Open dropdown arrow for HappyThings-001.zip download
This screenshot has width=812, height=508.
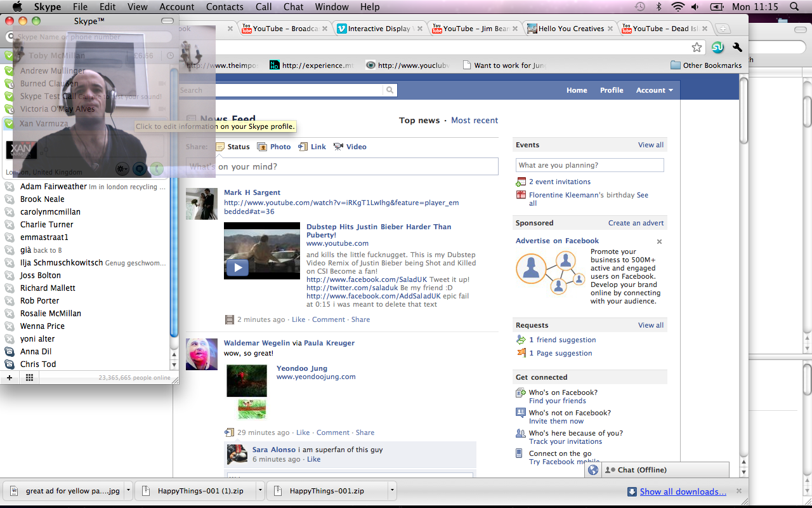coord(392,491)
